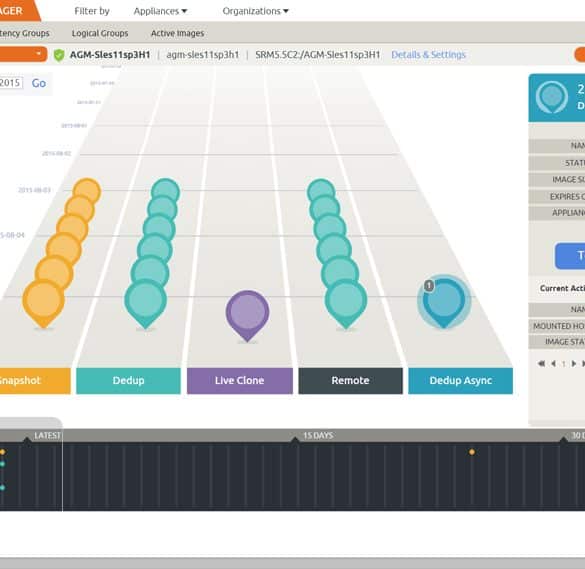Click the AGM-Sles11sp3H1 application name
The height and width of the screenshot is (569, 585).
pos(110,55)
